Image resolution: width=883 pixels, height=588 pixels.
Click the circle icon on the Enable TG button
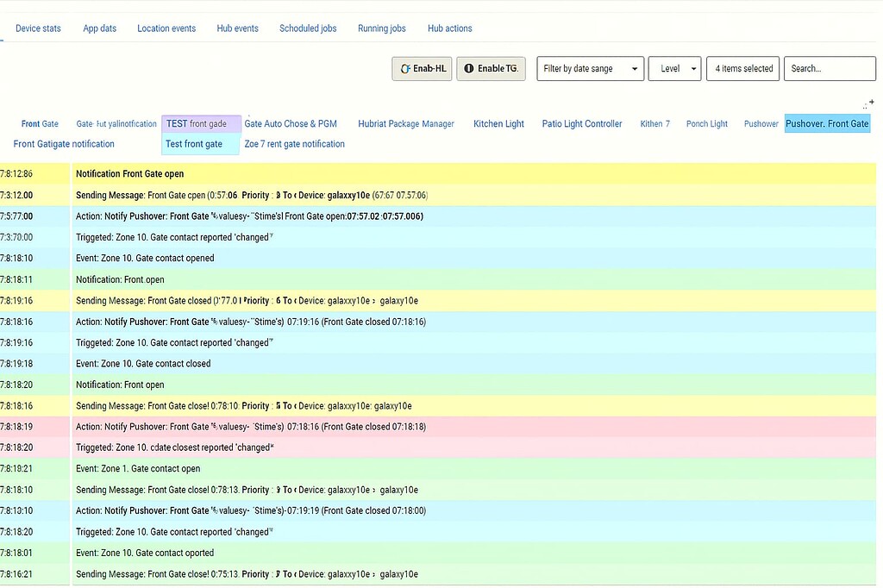468,68
